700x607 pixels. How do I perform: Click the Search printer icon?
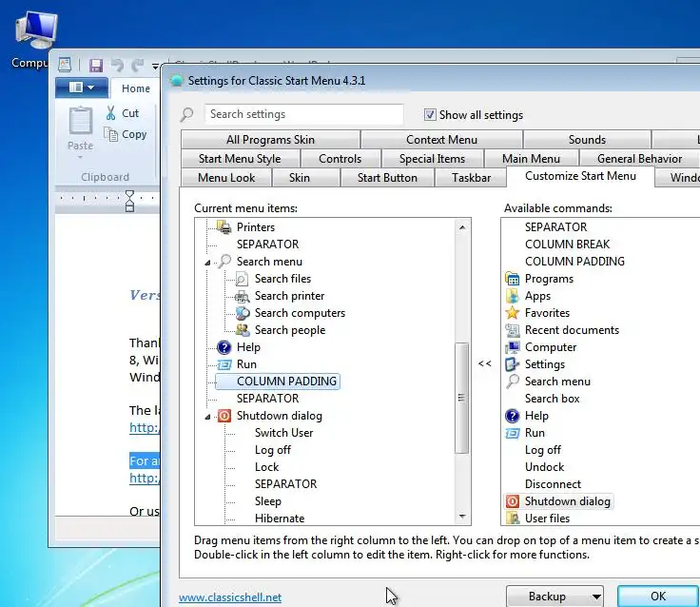point(242,296)
